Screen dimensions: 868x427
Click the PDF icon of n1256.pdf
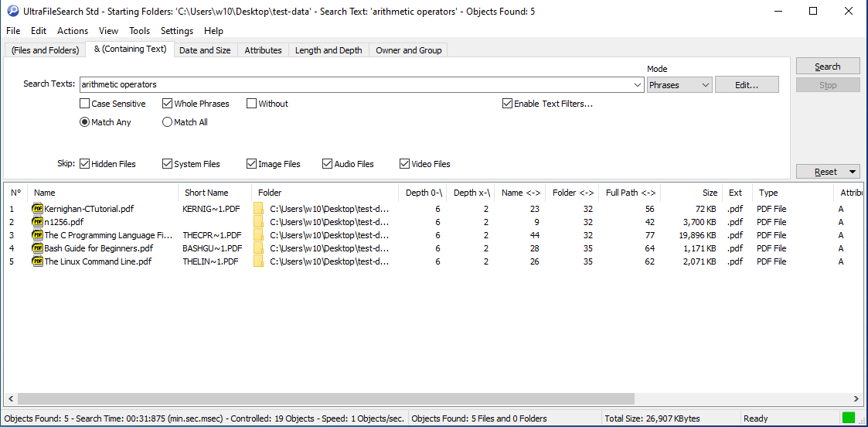38,222
